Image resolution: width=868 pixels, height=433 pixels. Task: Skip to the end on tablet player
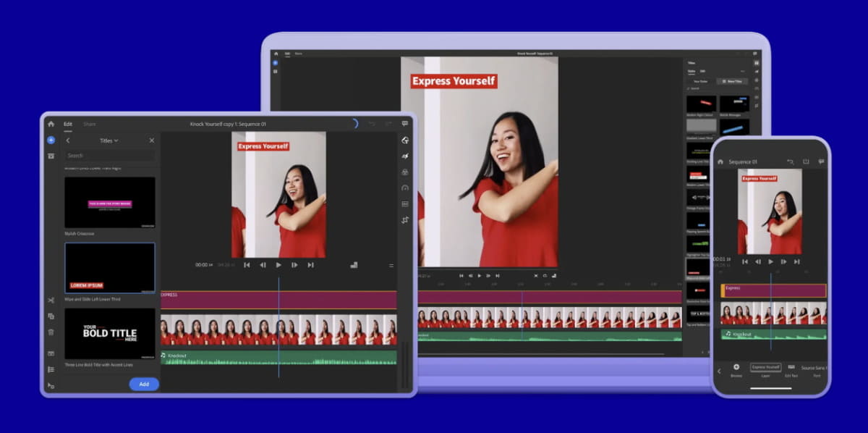pos(310,265)
